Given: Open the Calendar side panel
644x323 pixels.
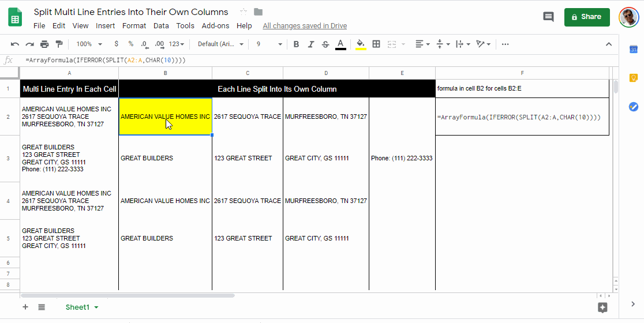Looking at the screenshot, I should click(633, 49).
